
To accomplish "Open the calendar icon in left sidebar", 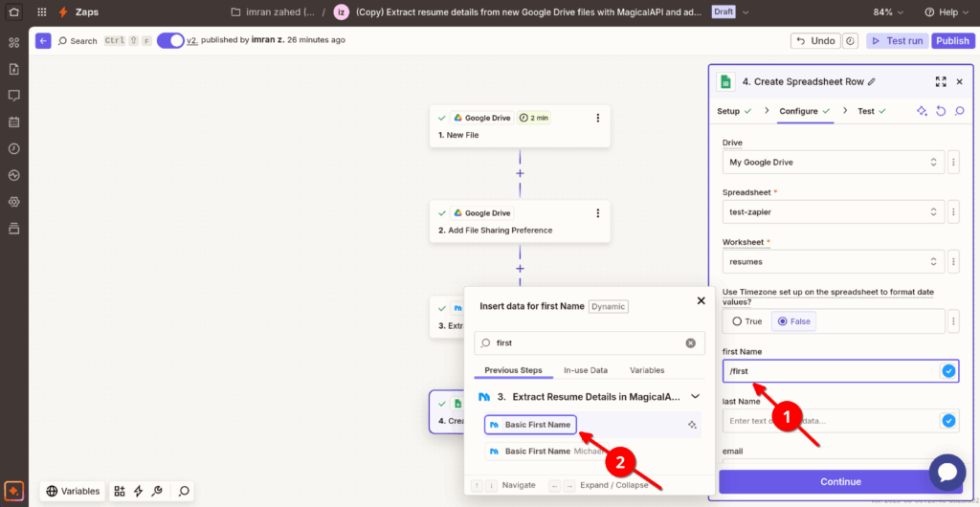I will (13, 121).
